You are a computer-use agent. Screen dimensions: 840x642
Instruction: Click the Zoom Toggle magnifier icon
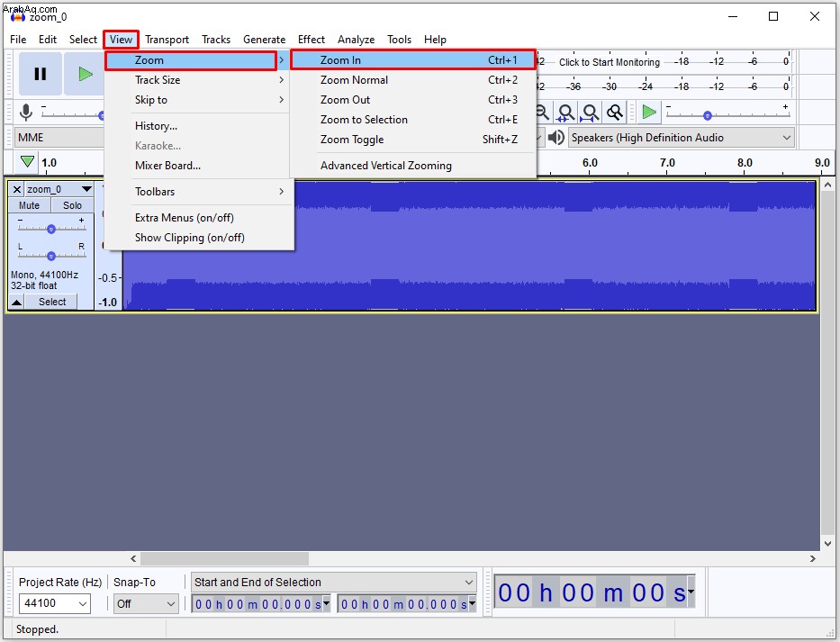(x=614, y=112)
